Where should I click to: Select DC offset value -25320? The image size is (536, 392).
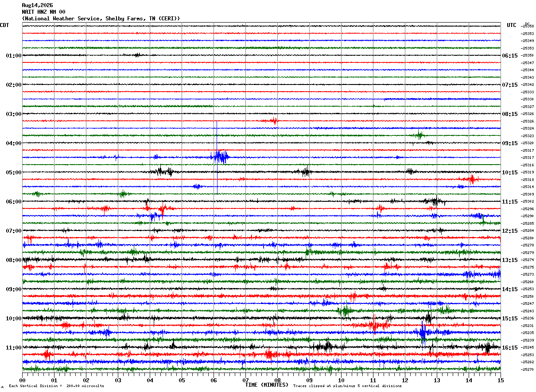[x=528, y=143]
